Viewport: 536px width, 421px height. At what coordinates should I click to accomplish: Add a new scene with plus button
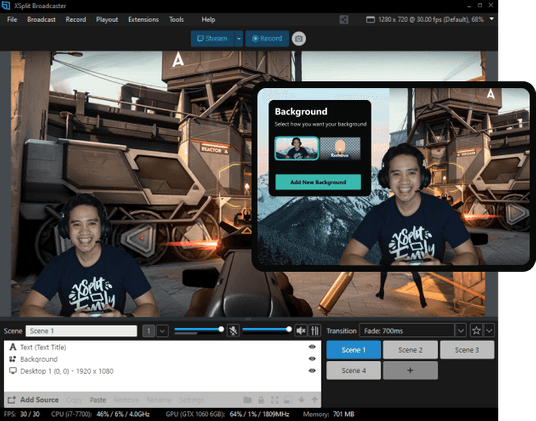point(410,370)
